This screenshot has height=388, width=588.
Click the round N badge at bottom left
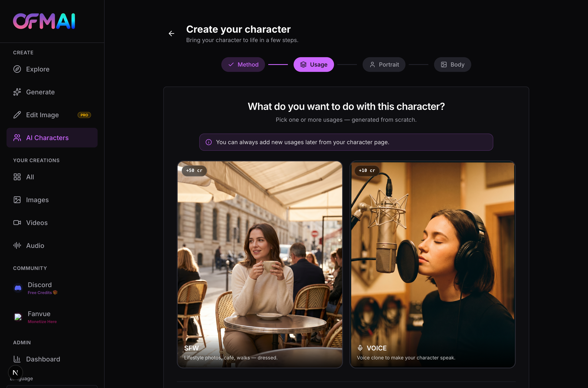click(15, 372)
